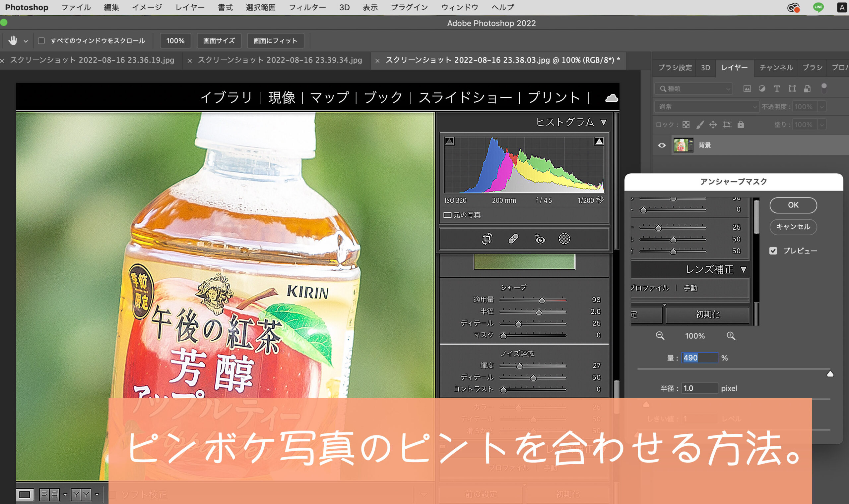Select the 背景 layer thumbnail
The image size is (849, 504).
coord(683,145)
